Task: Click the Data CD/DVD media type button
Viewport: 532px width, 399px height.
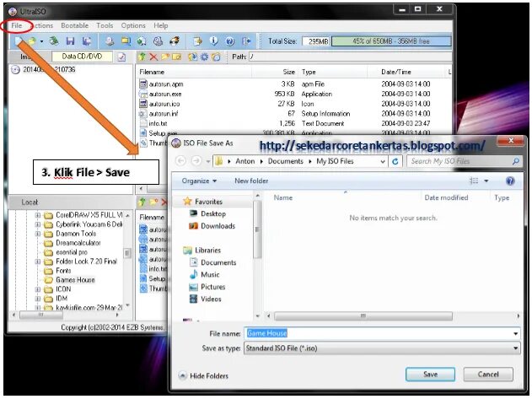Action: point(82,57)
